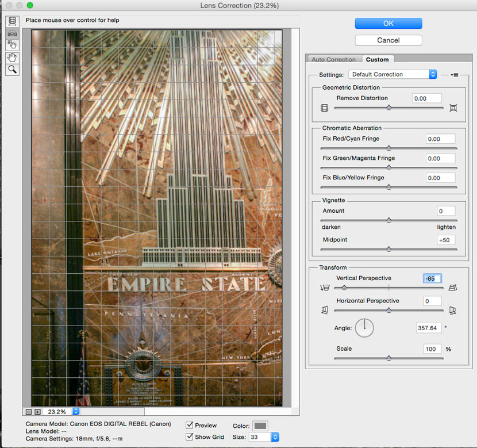This screenshot has width=477, height=448.
Task: Open the grid Size dropdown
Action: (x=275, y=436)
